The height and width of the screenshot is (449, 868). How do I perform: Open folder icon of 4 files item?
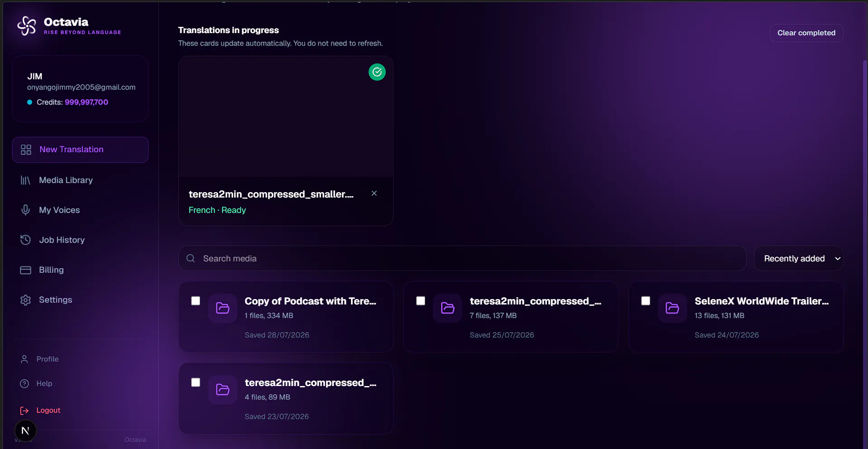point(223,390)
